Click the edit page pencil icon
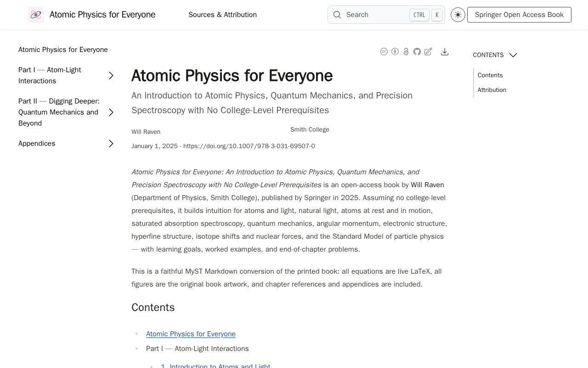 point(428,52)
